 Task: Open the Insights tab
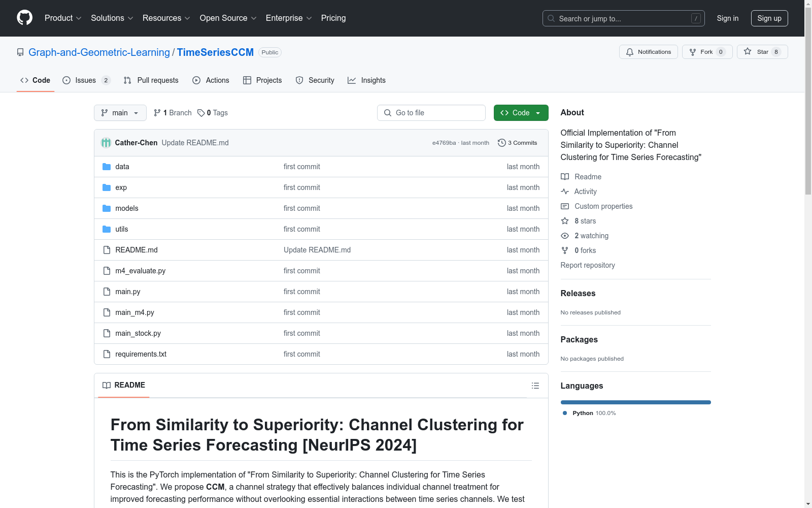[366, 80]
